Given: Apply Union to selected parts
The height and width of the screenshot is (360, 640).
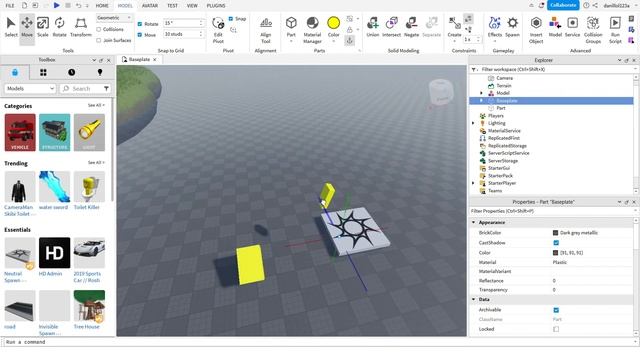Looking at the screenshot, I should (373, 27).
